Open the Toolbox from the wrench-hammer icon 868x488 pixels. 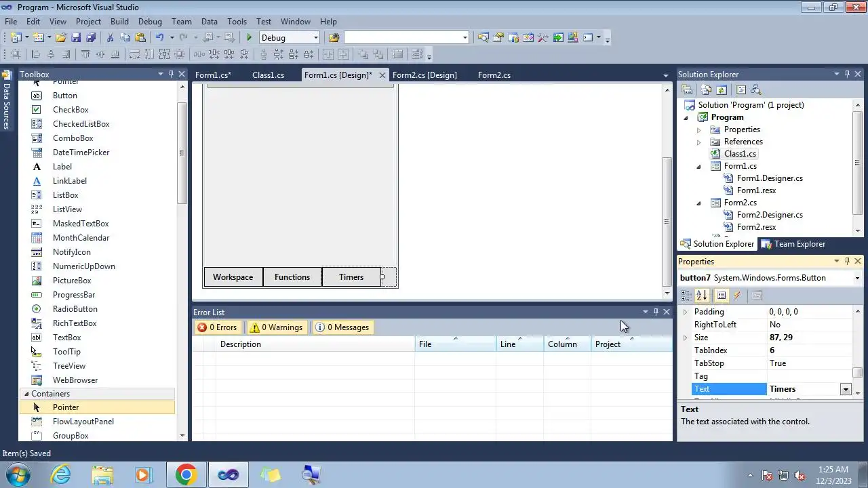tap(542, 37)
